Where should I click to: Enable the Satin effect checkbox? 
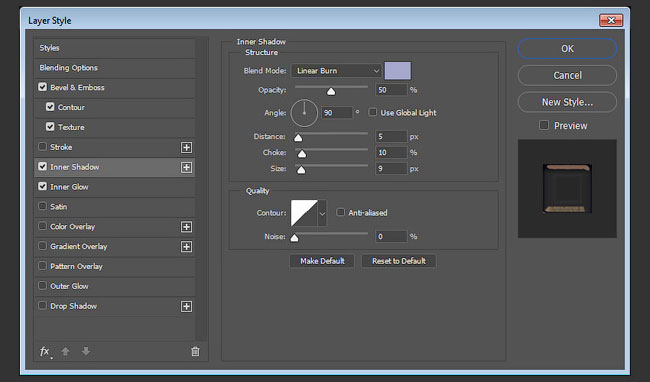(x=42, y=206)
